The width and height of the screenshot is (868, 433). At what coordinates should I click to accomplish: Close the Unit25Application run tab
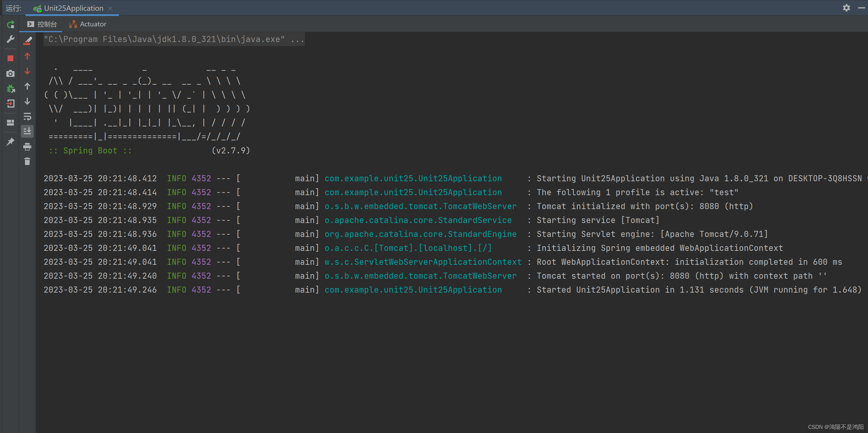tap(110, 8)
